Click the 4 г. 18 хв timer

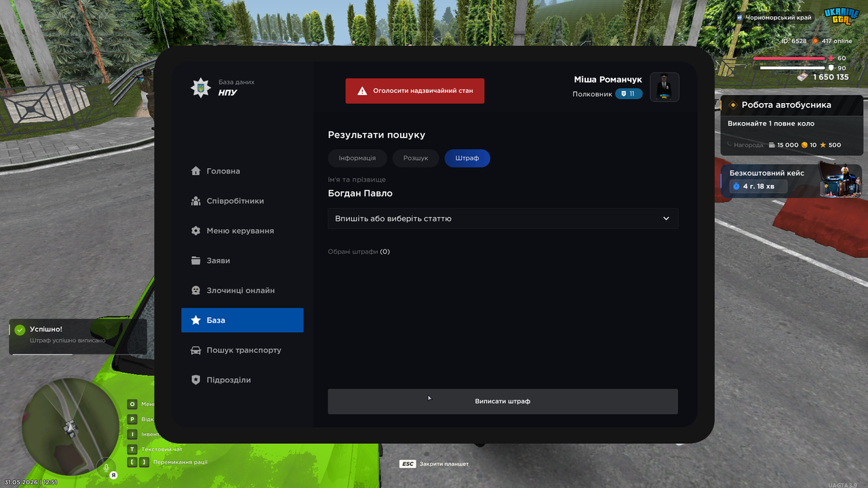(758, 186)
